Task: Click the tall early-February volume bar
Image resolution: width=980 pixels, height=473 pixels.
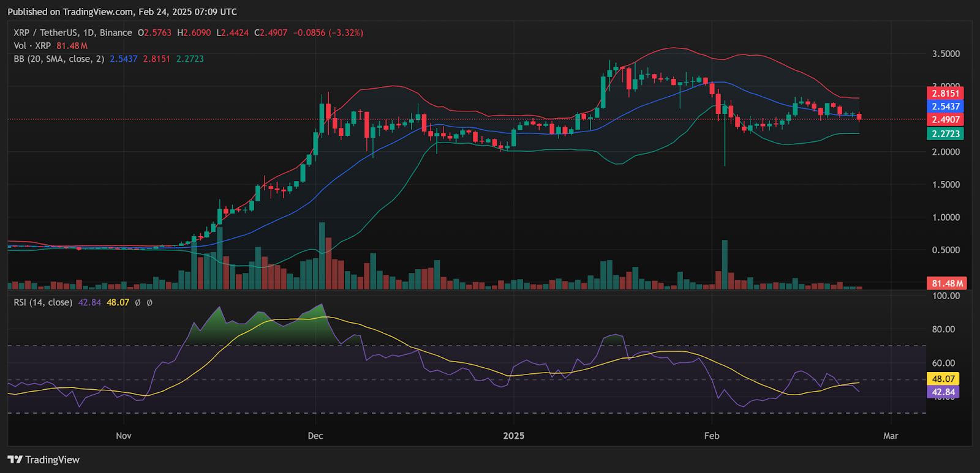Action: click(x=725, y=264)
